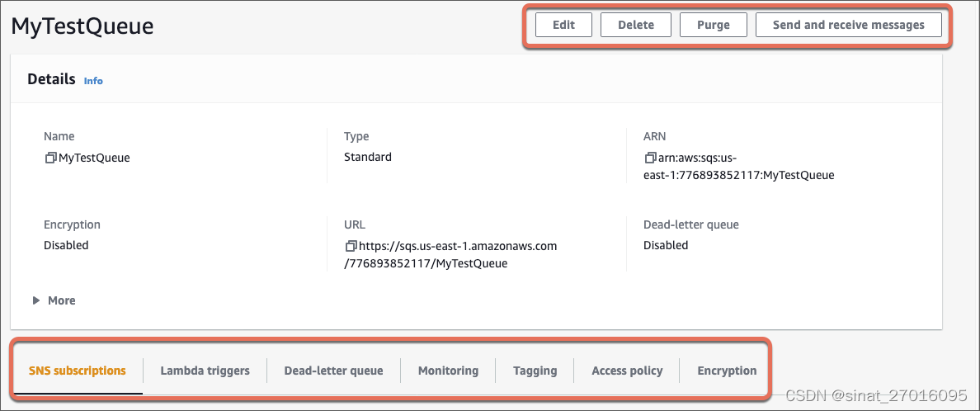The height and width of the screenshot is (411, 980).
Task: Select the MyTestQueue page heading text
Action: 82,26
